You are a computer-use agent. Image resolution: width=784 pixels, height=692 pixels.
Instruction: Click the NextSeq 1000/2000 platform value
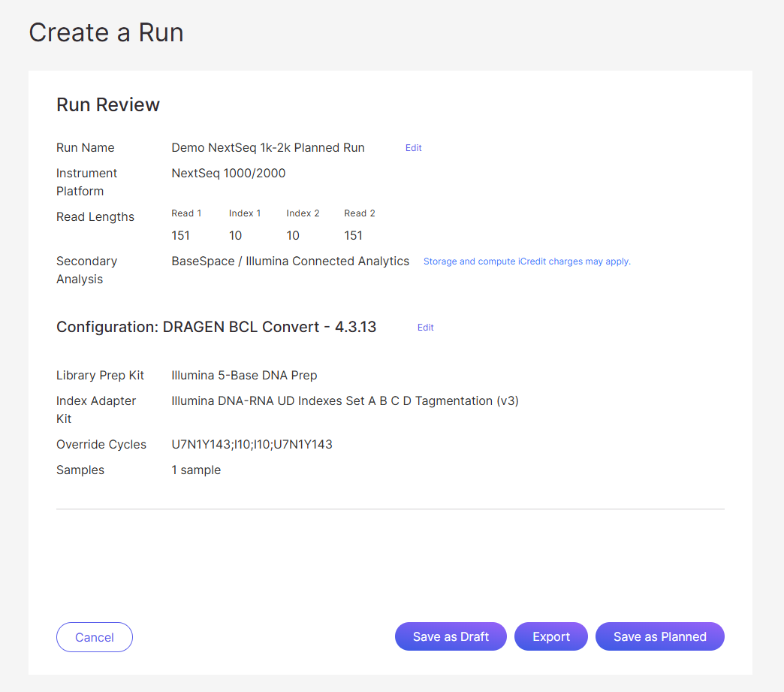(x=228, y=174)
